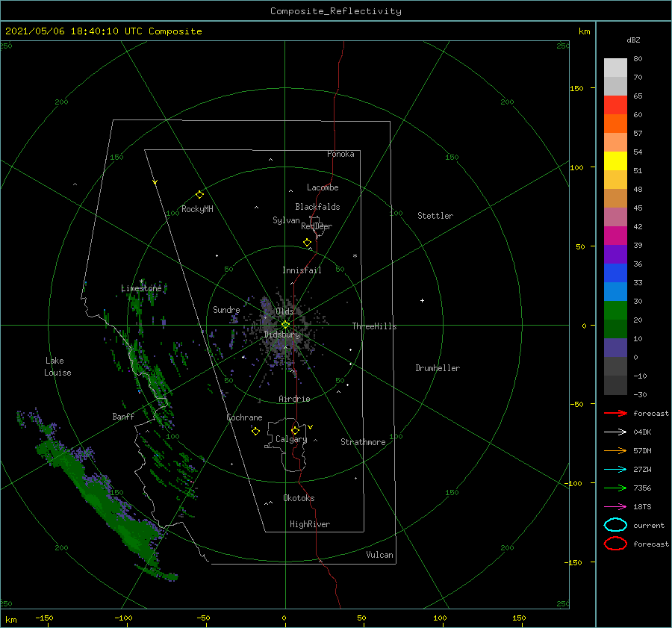Click the Strathmore town label

point(363,442)
